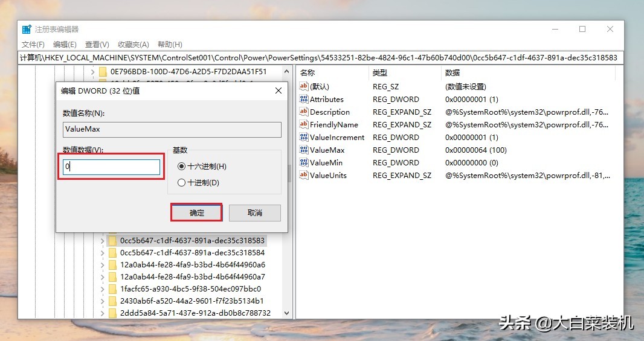Select the Attributes DWORD value icon
Viewport: 644px width, 341px height.
303,99
